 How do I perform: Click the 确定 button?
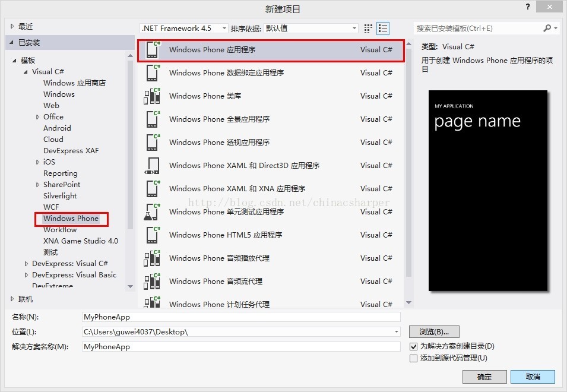point(484,377)
